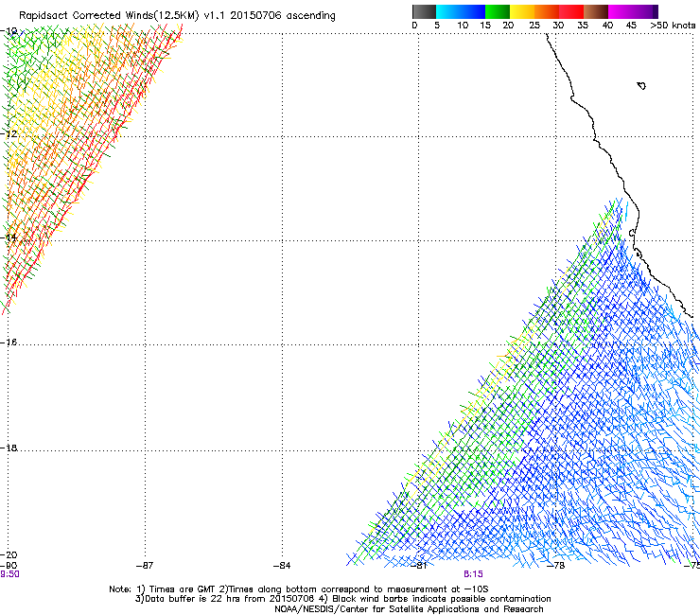Screen dimensions: 700x615
Task: Click the -78 longitude axis label
Action: (x=556, y=566)
